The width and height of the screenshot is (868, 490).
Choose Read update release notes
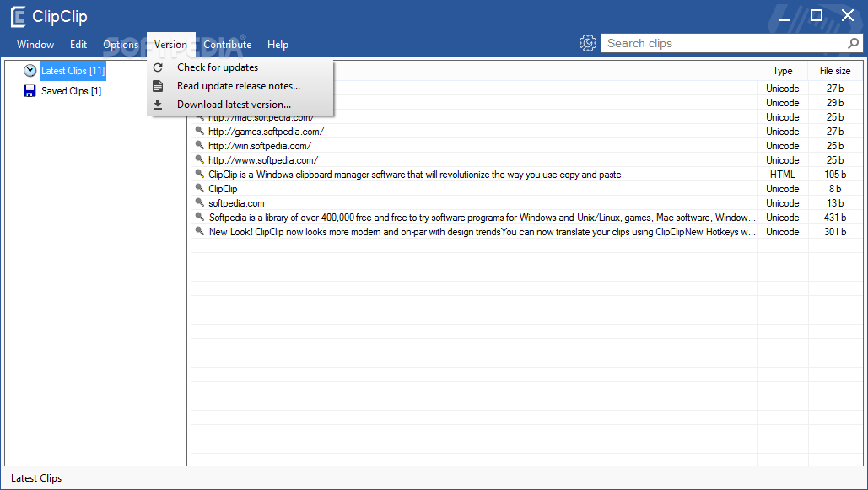(x=240, y=86)
